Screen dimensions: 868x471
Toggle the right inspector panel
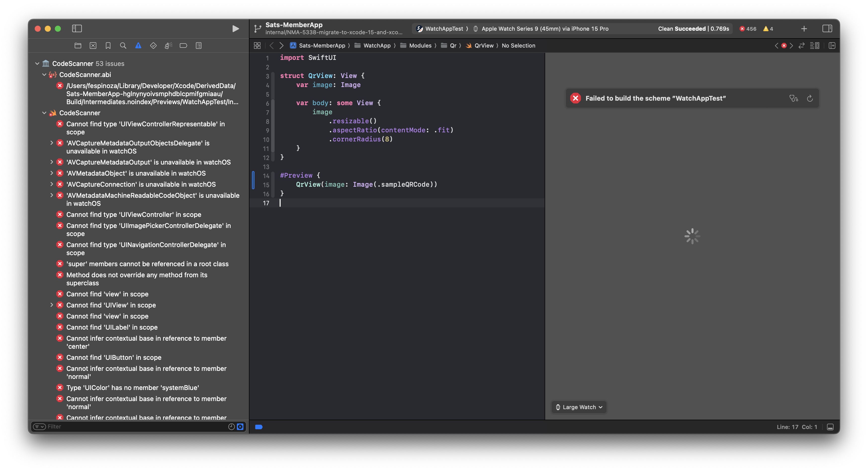pyautogui.click(x=827, y=29)
